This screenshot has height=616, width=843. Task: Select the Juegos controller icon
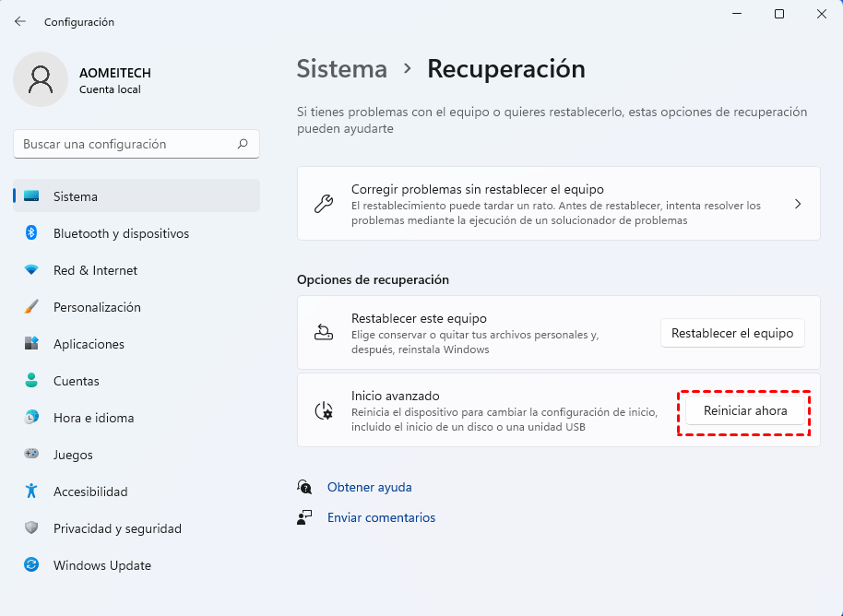pos(30,455)
